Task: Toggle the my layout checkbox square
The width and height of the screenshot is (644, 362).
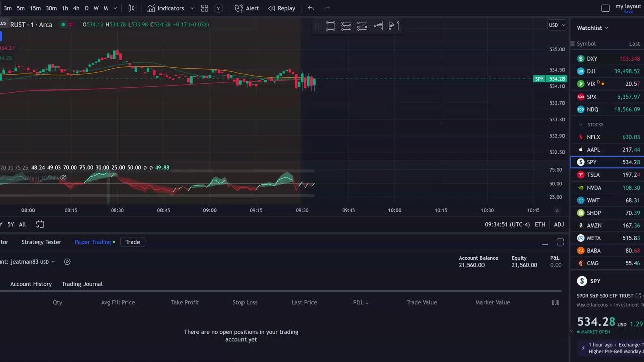Action: [606, 8]
